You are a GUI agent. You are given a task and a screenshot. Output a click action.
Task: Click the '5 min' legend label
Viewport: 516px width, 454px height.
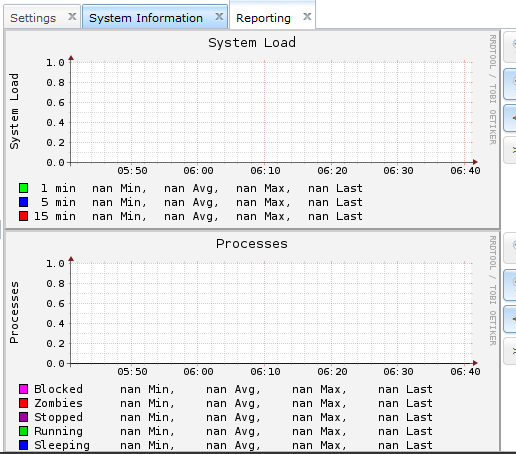click(58, 202)
